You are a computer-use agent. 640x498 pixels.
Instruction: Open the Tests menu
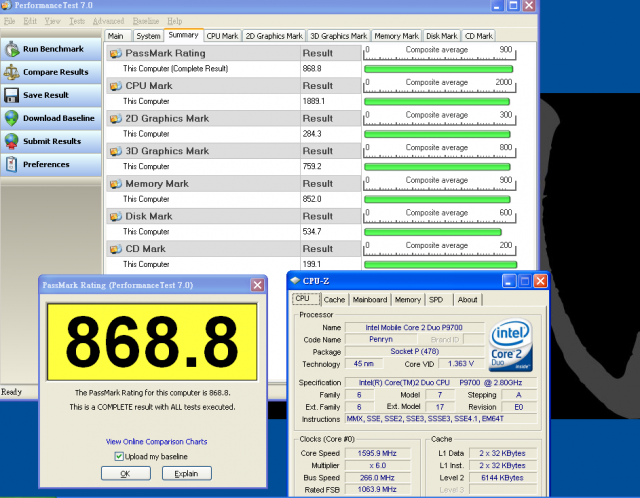(x=77, y=21)
